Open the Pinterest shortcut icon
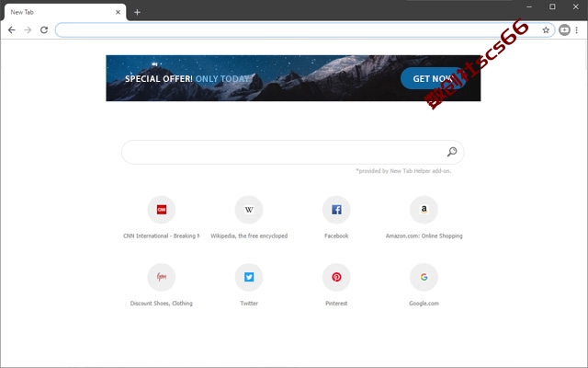 tap(336, 277)
